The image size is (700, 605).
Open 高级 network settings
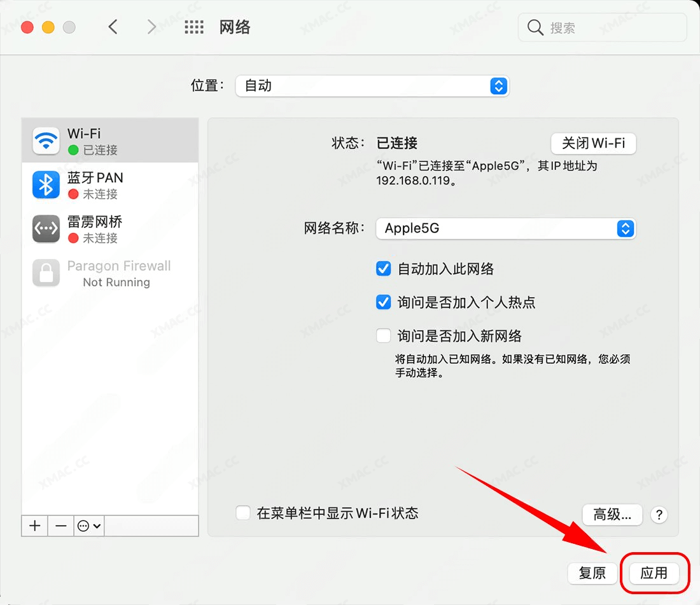(x=612, y=515)
